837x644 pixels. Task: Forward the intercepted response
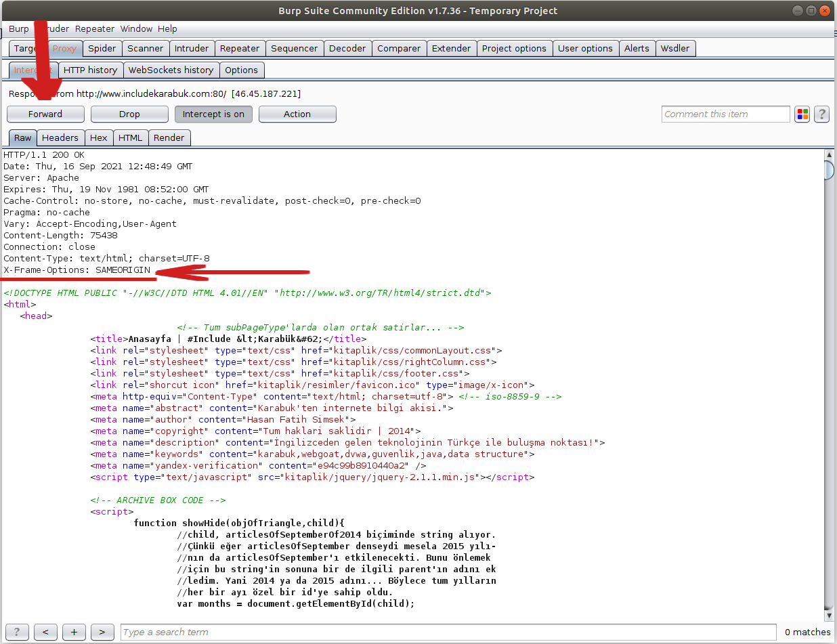point(45,114)
